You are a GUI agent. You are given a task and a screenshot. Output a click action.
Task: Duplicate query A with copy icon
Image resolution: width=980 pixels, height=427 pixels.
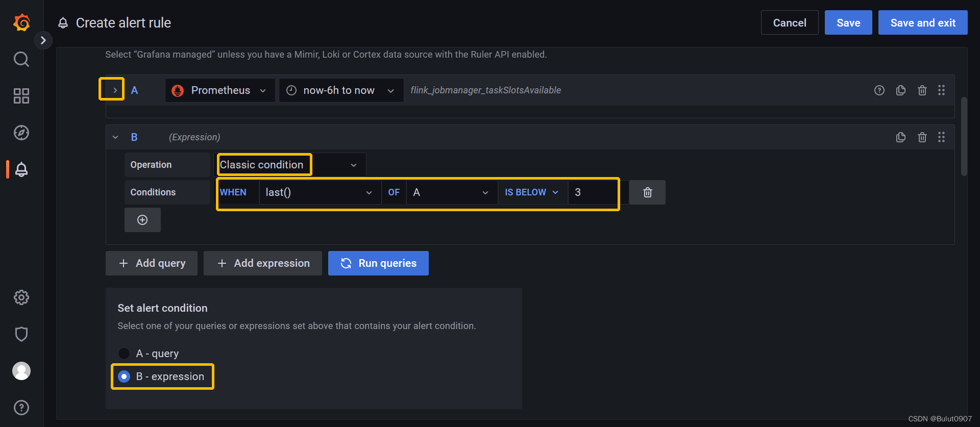(901, 90)
